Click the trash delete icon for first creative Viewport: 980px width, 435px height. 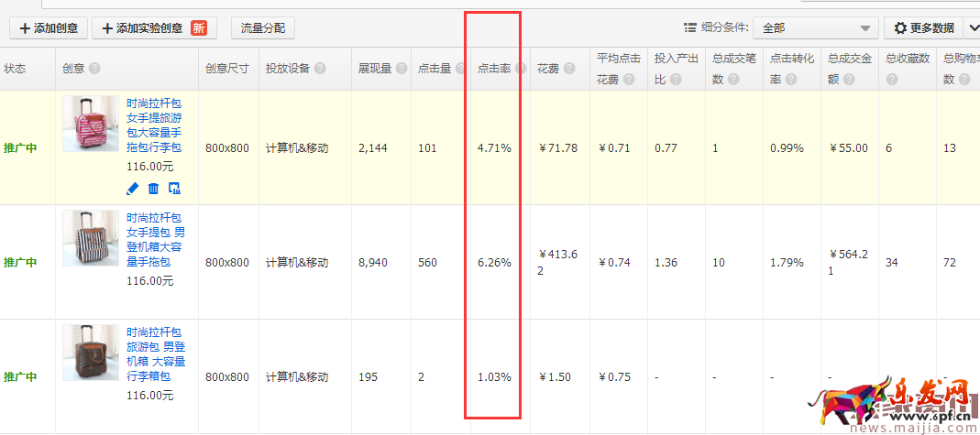(153, 189)
